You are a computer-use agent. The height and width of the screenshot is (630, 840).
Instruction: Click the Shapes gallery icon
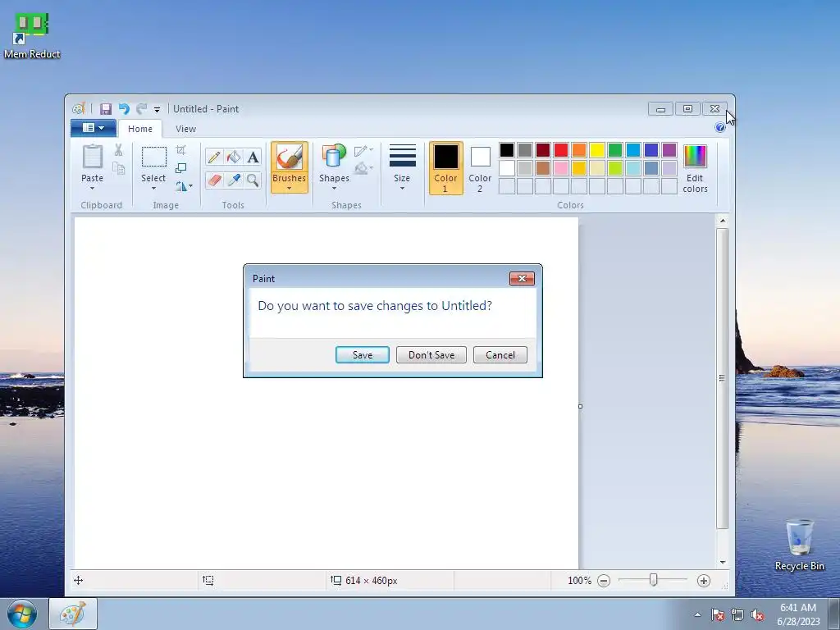(x=334, y=157)
